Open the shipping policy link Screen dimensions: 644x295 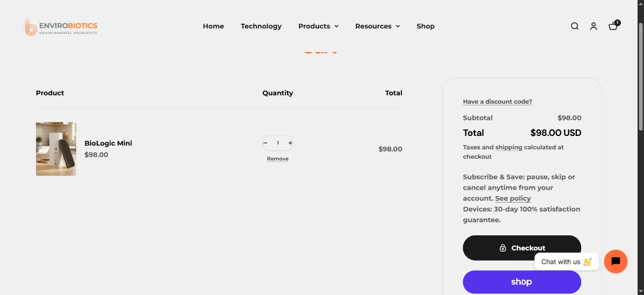coord(509,147)
